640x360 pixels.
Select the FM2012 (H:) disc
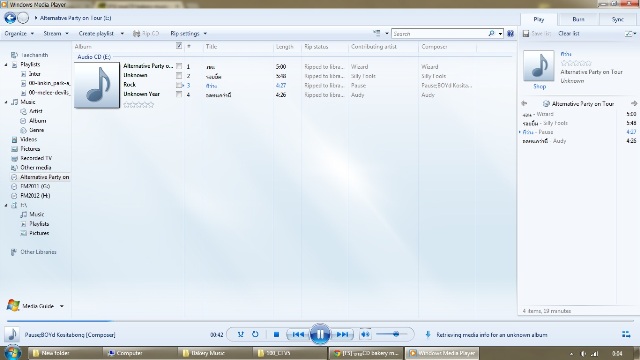tap(35, 196)
